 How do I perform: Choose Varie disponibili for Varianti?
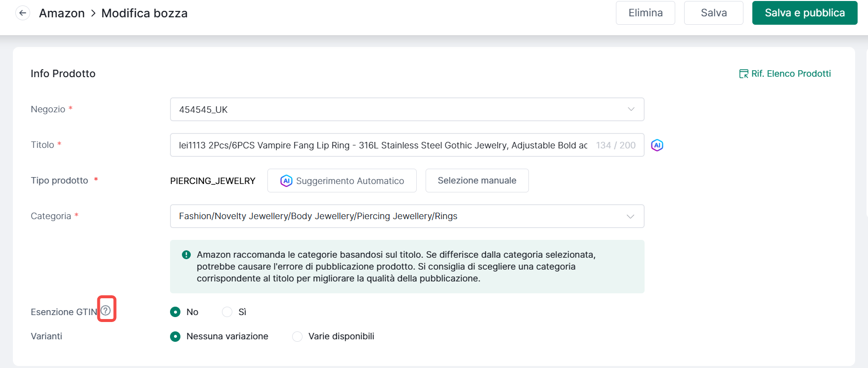pyautogui.click(x=298, y=336)
